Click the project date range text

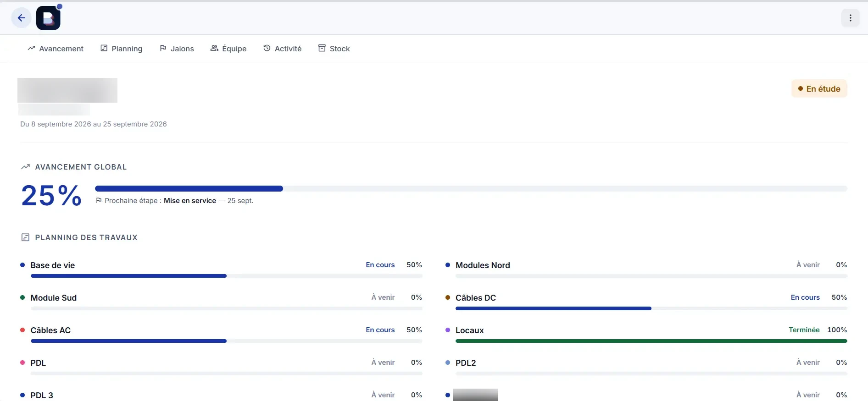[x=94, y=124]
